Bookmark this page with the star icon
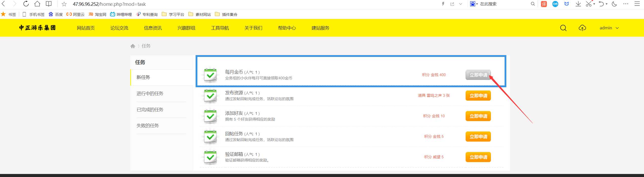The image size is (644, 177). pos(64,4)
